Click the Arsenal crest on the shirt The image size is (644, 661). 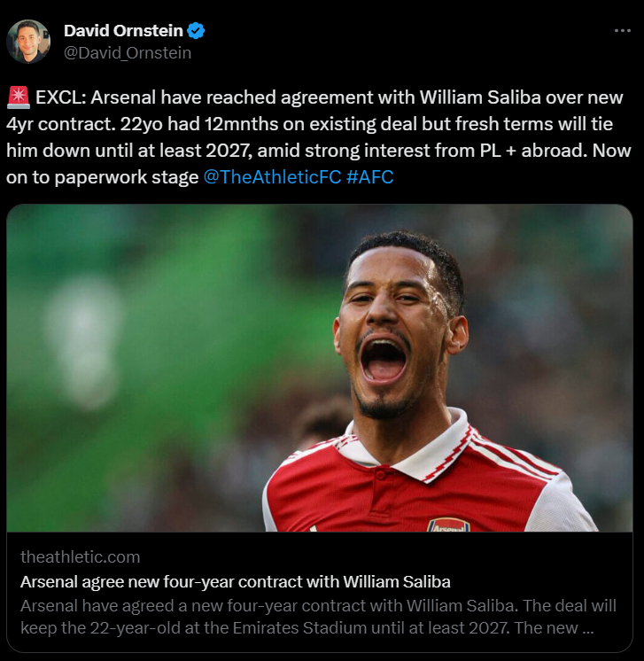447,525
